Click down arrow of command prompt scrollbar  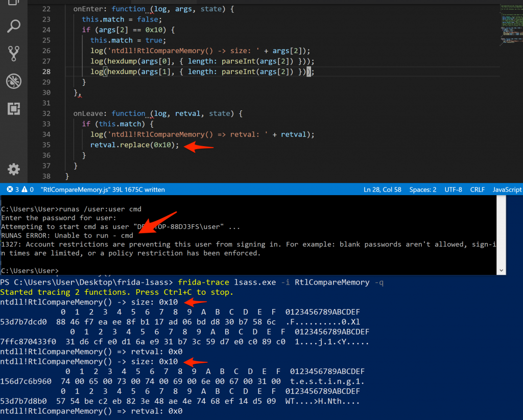[502, 270]
